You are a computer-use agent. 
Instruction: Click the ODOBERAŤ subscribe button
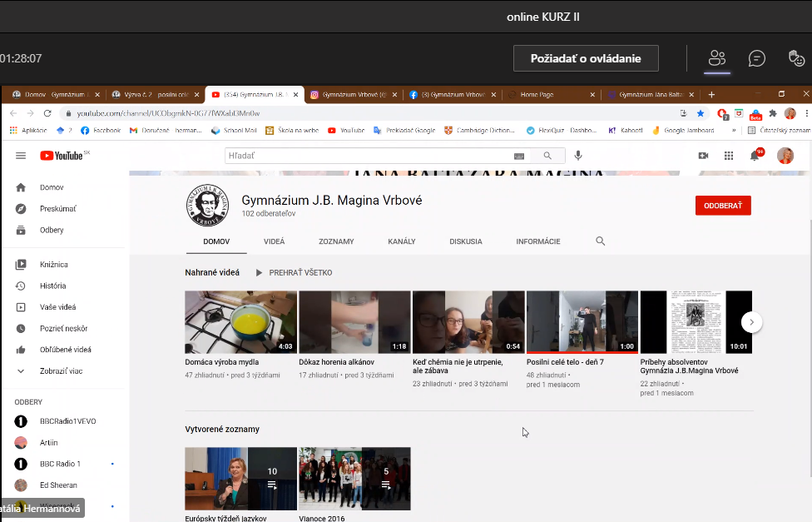pyautogui.click(x=723, y=206)
